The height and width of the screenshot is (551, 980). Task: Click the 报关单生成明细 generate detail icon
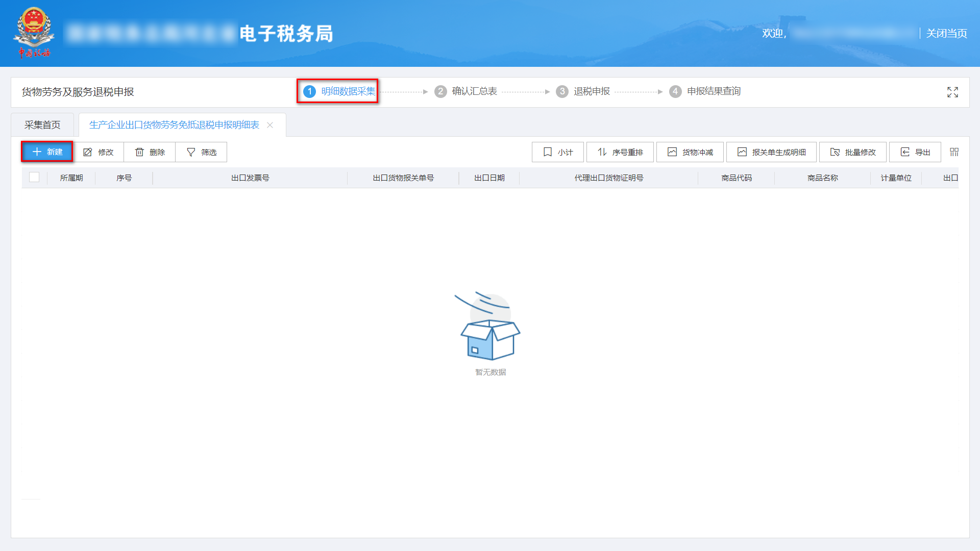tap(742, 152)
